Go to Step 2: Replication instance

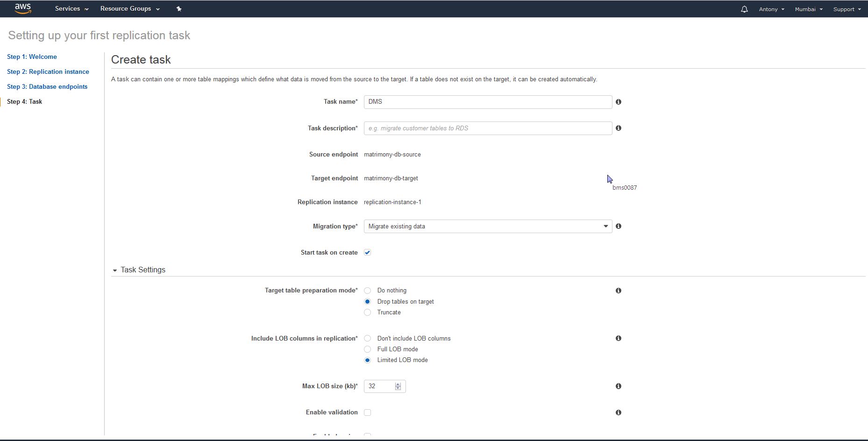point(48,72)
